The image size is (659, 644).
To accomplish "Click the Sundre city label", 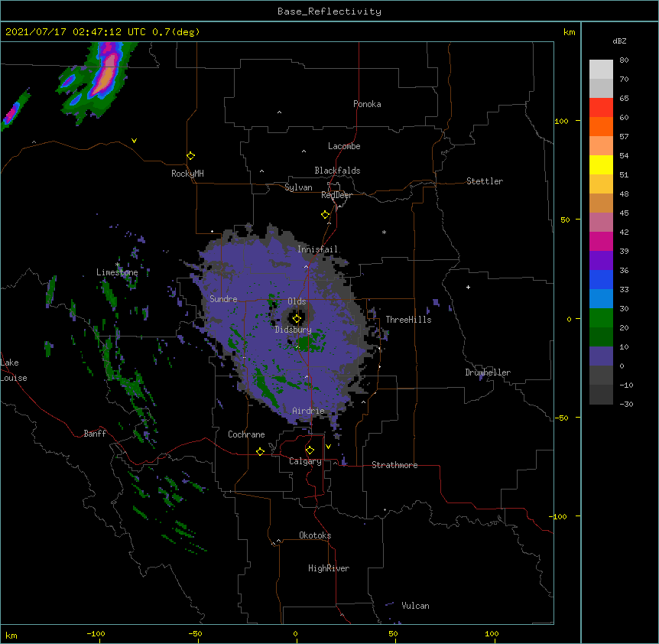I will [x=223, y=299].
